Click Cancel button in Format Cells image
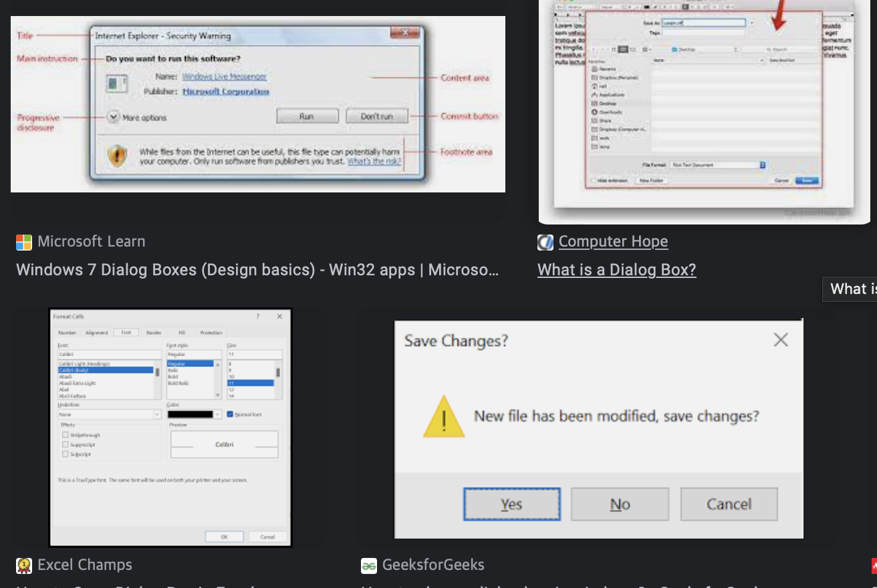This screenshot has width=877, height=588. tap(267, 537)
